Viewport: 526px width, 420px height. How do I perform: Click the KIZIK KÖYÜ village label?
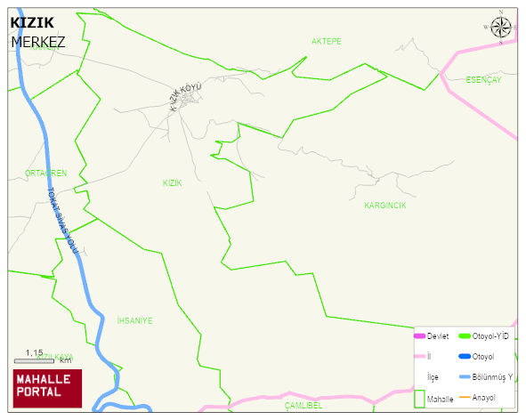[x=185, y=96]
